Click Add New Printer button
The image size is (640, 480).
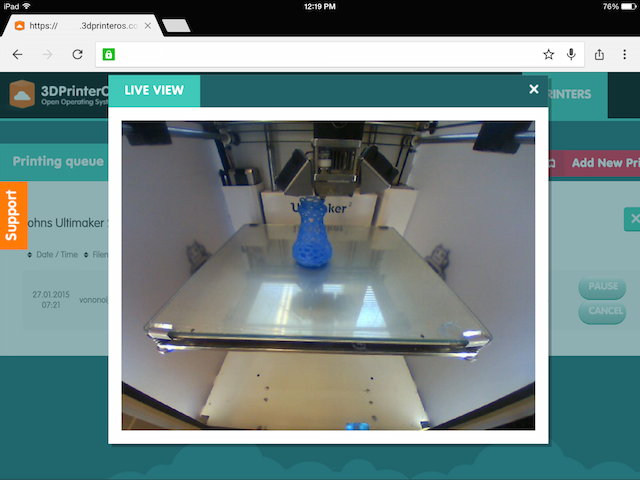point(594,163)
